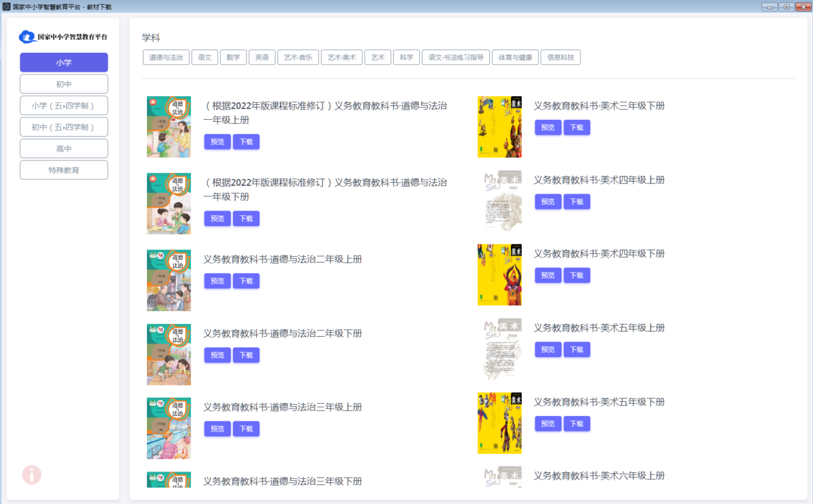The width and height of the screenshot is (813, 504).
Task: Open the 特殊教育 section
Action: click(63, 169)
